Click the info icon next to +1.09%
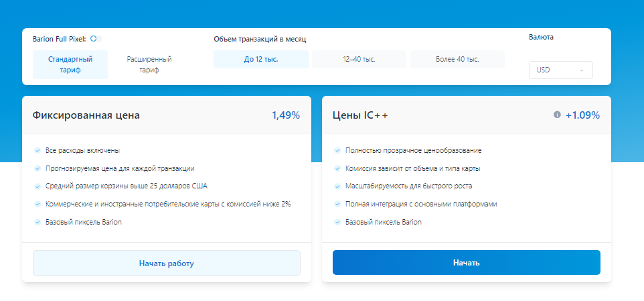 tap(557, 115)
